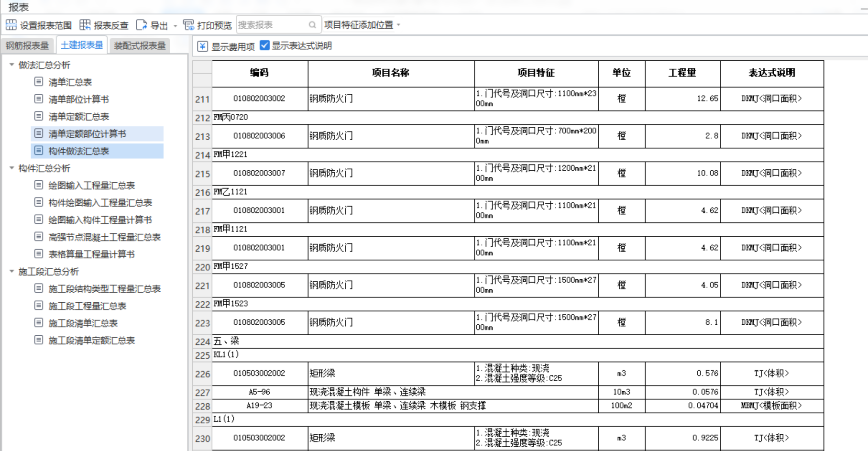This screenshot has height=451, width=868.
Task: Click document icon beside 高强节点混凝土工程量汇总表
Action: point(39,237)
